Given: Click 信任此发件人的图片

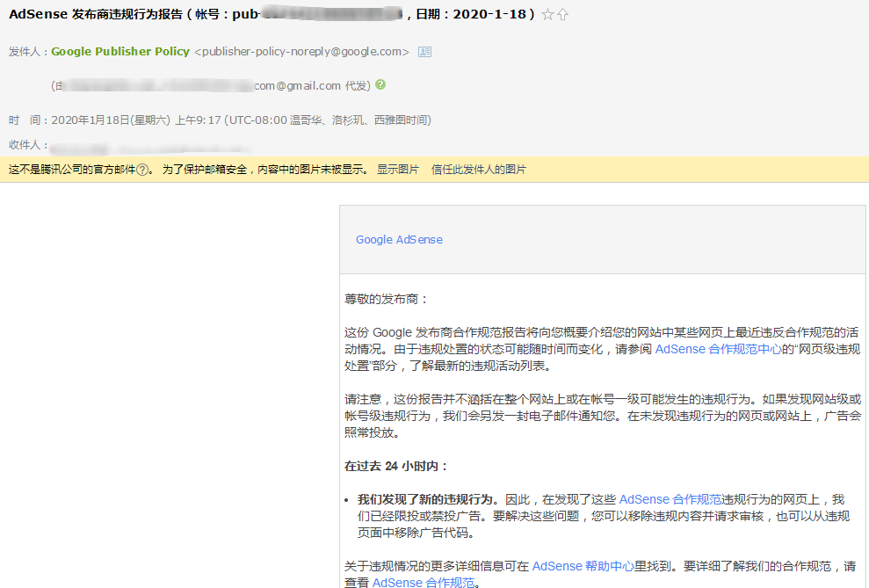Looking at the screenshot, I should pos(479,170).
